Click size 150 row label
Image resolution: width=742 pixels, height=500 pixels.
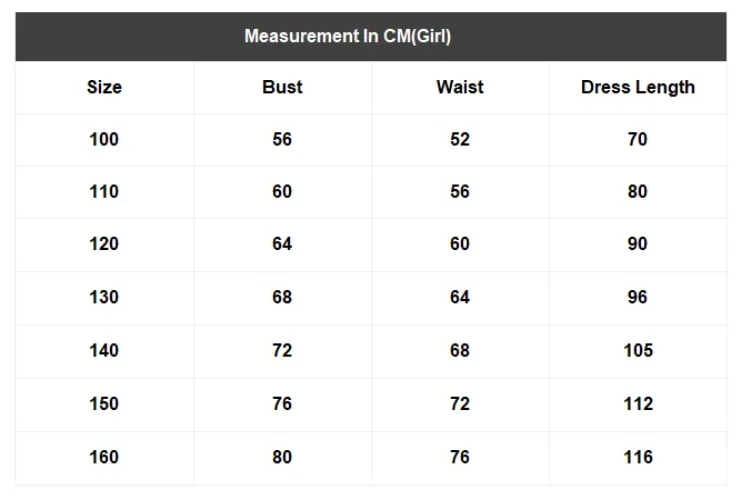point(104,403)
